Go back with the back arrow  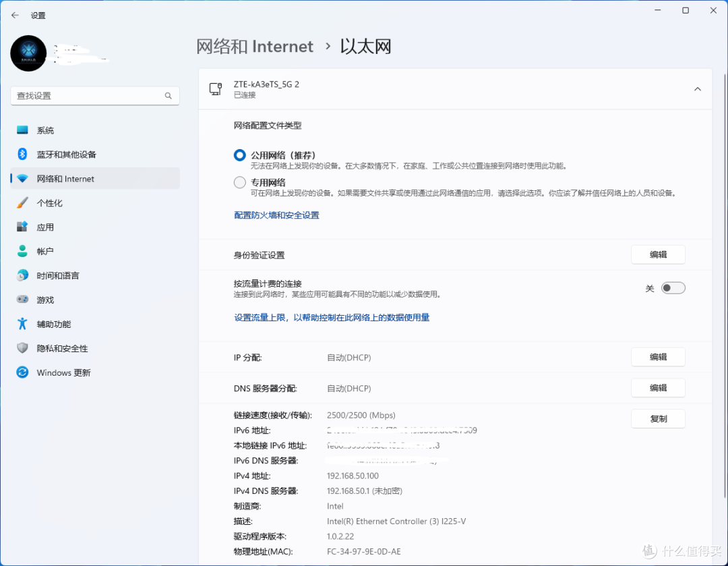[x=15, y=16]
